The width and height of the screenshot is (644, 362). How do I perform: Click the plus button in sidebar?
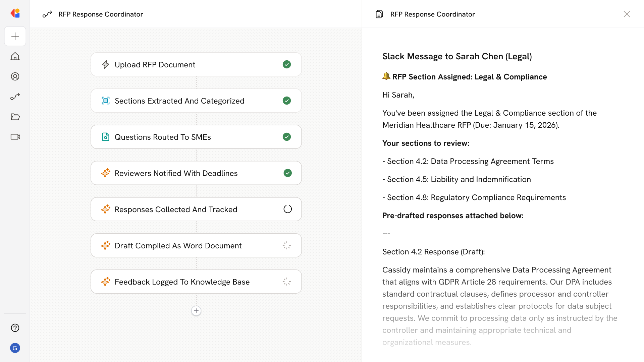coord(15,36)
